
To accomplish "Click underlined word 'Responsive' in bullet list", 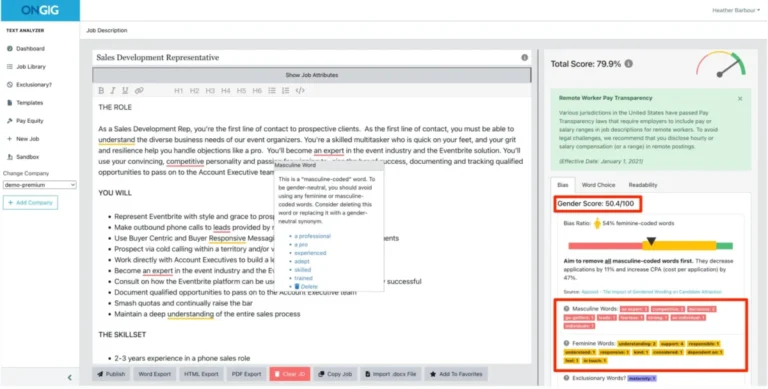I will [227, 239].
